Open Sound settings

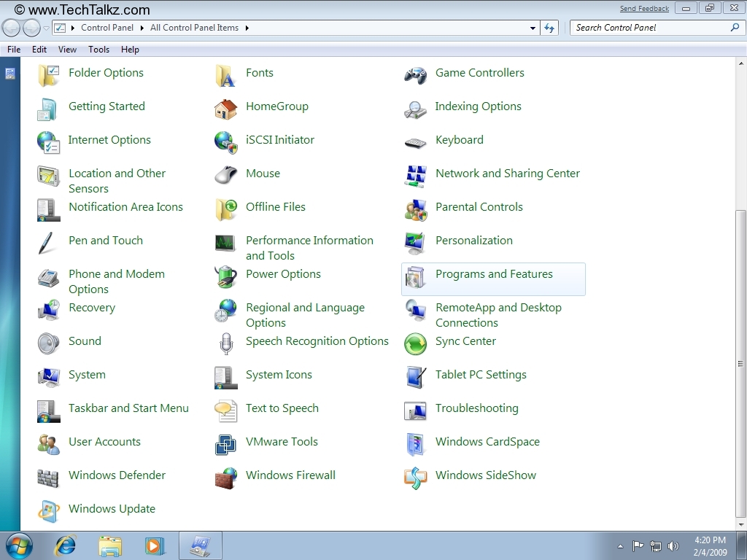coord(85,341)
